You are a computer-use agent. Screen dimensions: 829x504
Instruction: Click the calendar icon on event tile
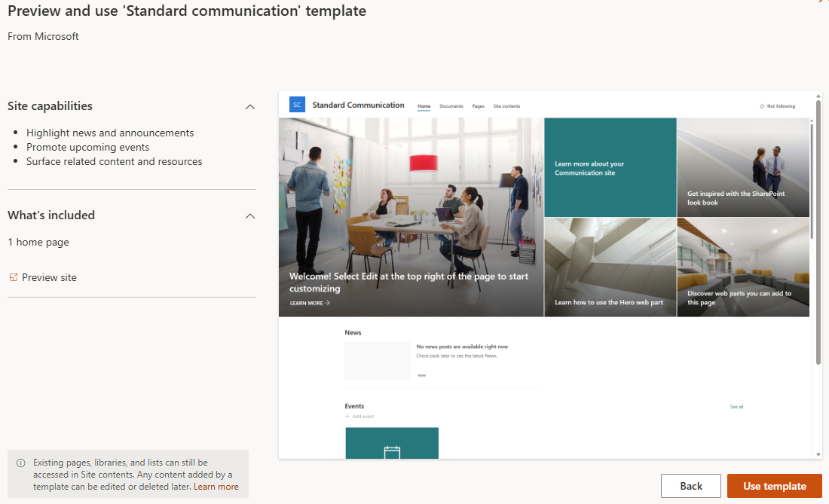[x=392, y=452]
